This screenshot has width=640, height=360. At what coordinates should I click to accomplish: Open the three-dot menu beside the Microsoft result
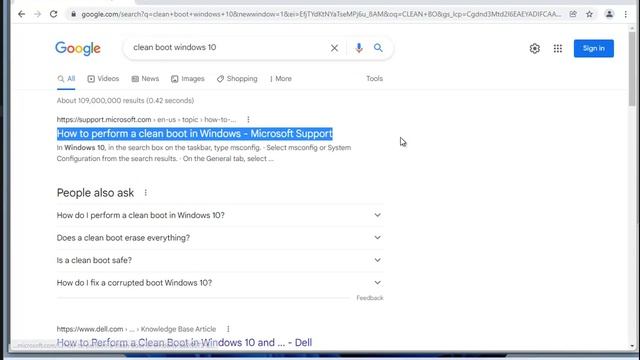(248, 120)
